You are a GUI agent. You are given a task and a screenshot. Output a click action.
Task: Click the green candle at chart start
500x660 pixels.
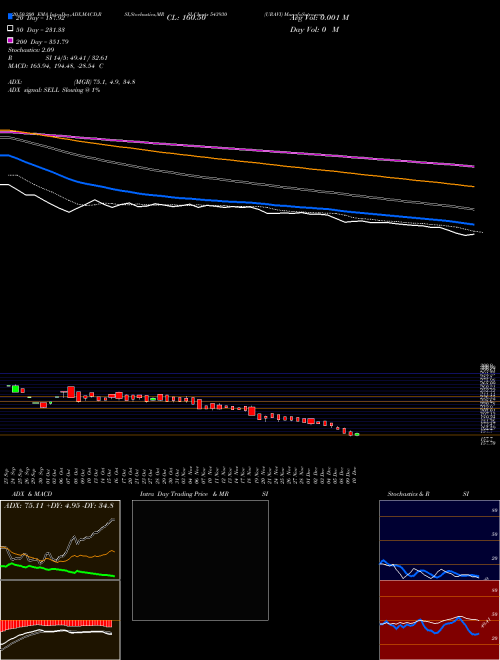(16, 389)
